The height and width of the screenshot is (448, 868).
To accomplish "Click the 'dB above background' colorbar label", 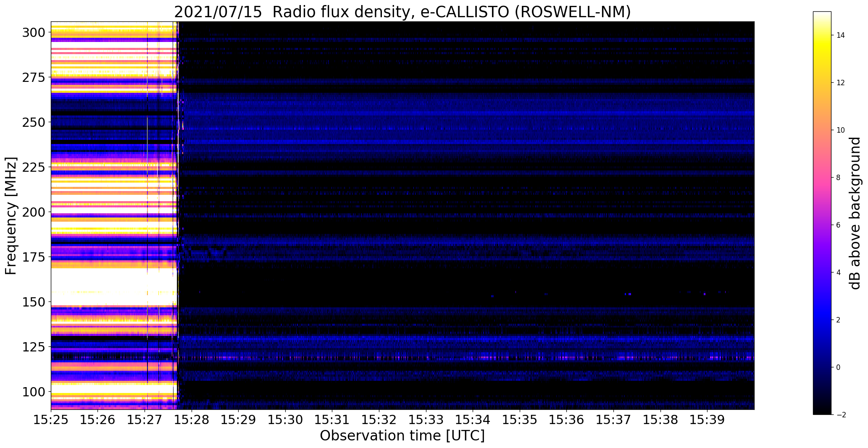I will coord(855,213).
